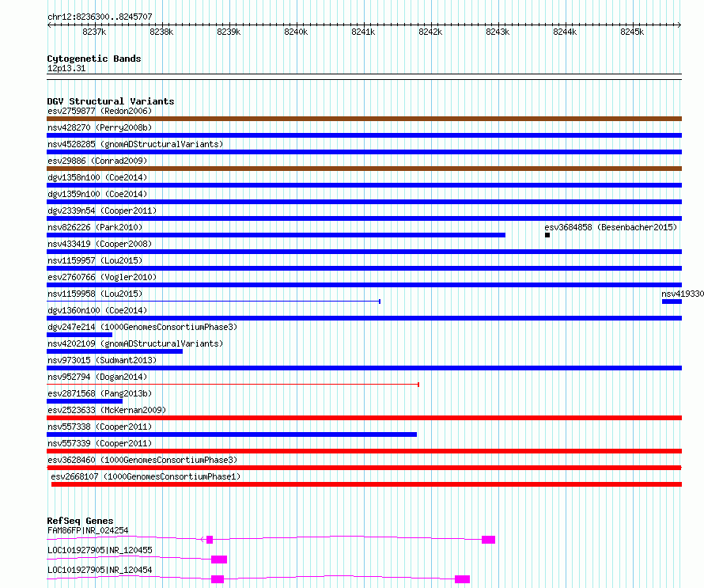Select the blue bar for nsv428270
704x588 pixels.
pyautogui.click(x=364, y=135)
